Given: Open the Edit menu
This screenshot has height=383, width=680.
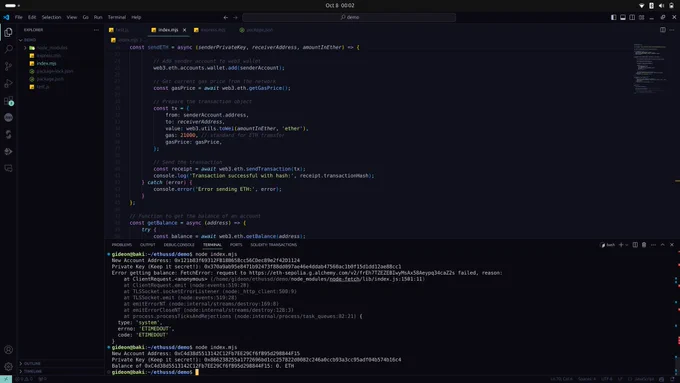Looking at the screenshot, I should (32, 17).
